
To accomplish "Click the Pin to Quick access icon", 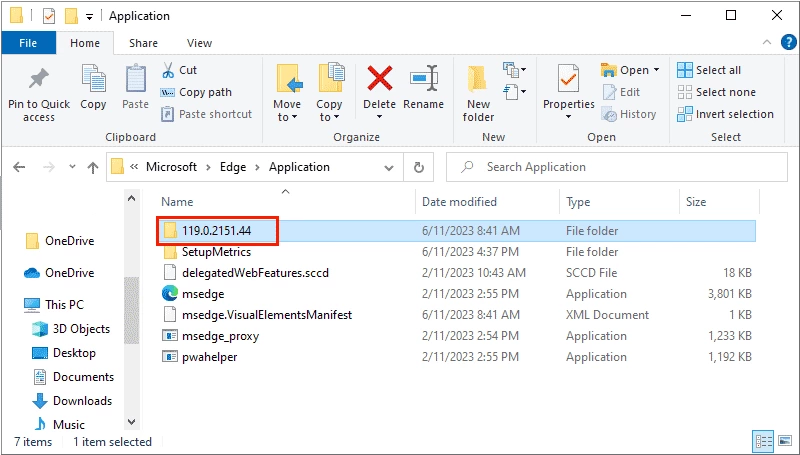I will [x=39, y=81].
